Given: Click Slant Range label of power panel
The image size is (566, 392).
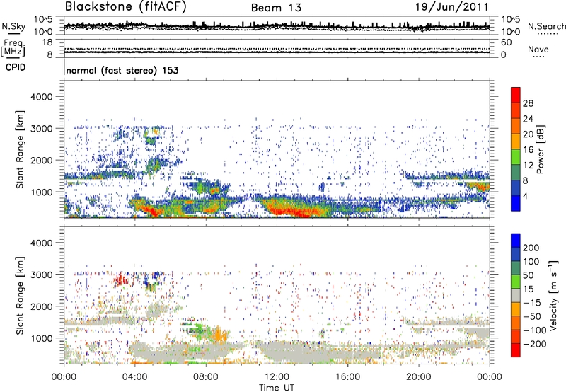Looking at the screenshot, I should pyautogui.click(x=20, y=149).
